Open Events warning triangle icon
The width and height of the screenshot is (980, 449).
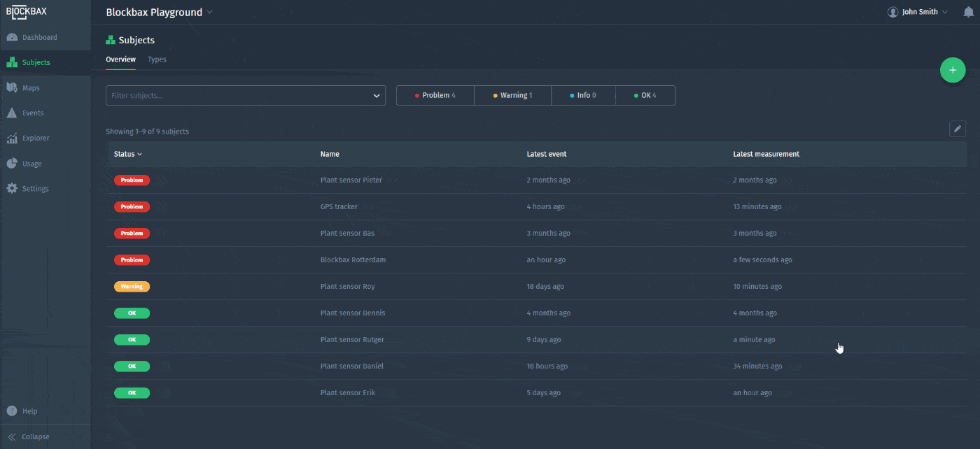coord(12,113)
